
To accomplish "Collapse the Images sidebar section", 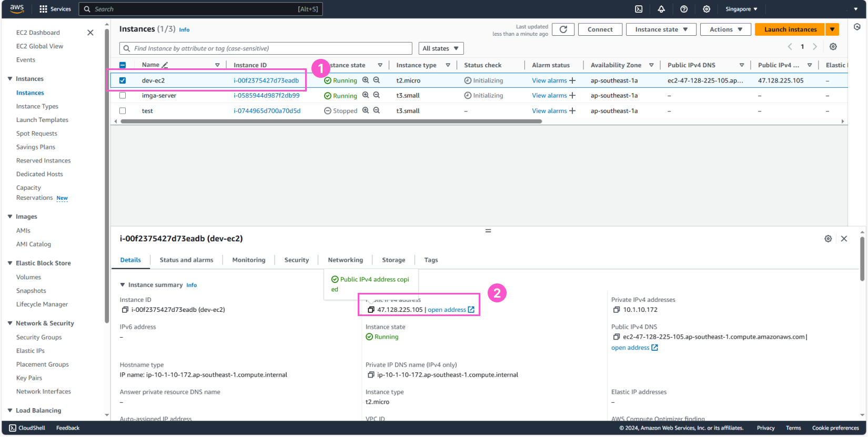I will tap(10, 217).
